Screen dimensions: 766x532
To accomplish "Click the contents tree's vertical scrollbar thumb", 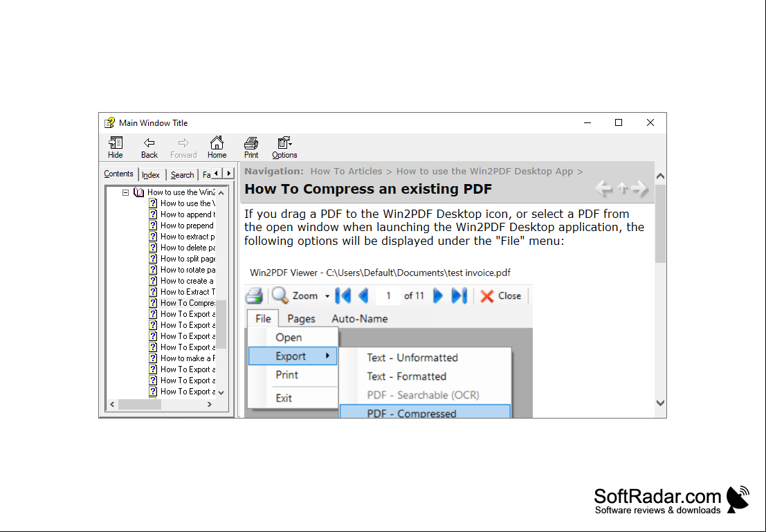I will coord(221,324).
